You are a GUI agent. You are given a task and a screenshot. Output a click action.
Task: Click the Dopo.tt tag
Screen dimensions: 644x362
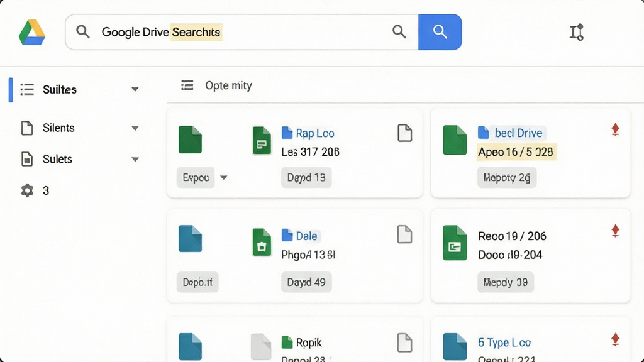(x=197, y=282)
